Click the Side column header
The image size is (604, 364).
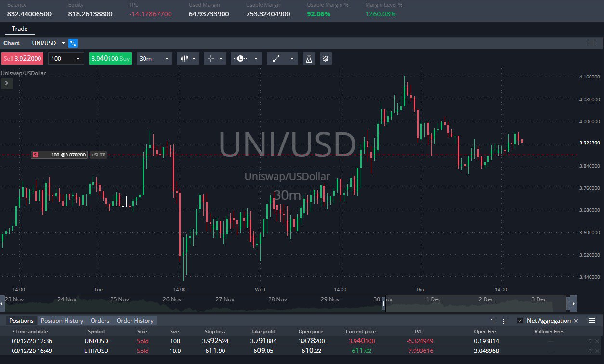pos(143,332)
